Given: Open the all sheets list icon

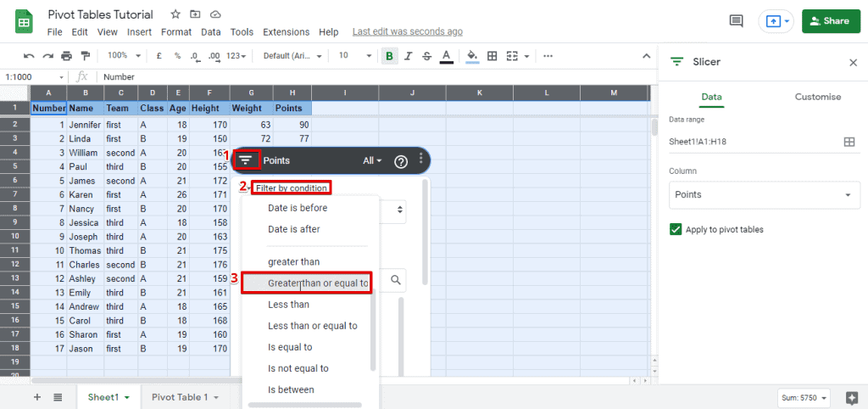Looking at the screenshot, I should click(x=58, y=397).
